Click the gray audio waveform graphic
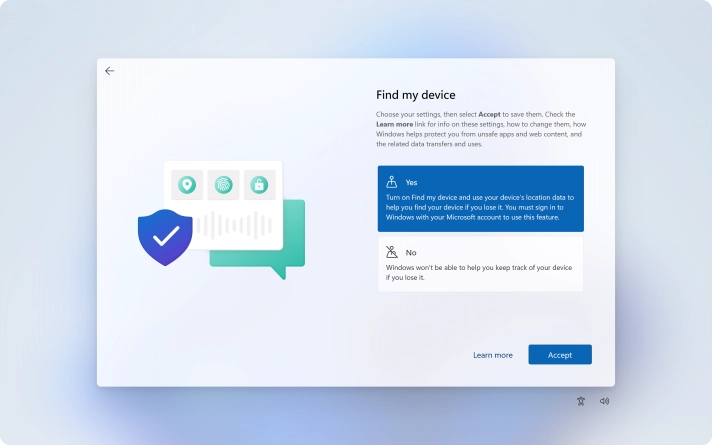This screenshot has width=712, height=445. click(x=232, y=226)
